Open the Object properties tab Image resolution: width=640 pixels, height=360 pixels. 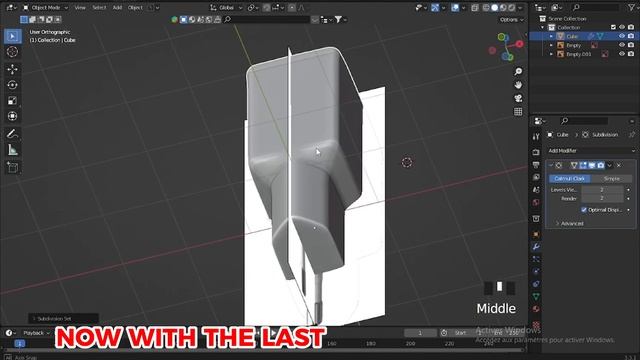pyautogui.click(x=536, y=234)
